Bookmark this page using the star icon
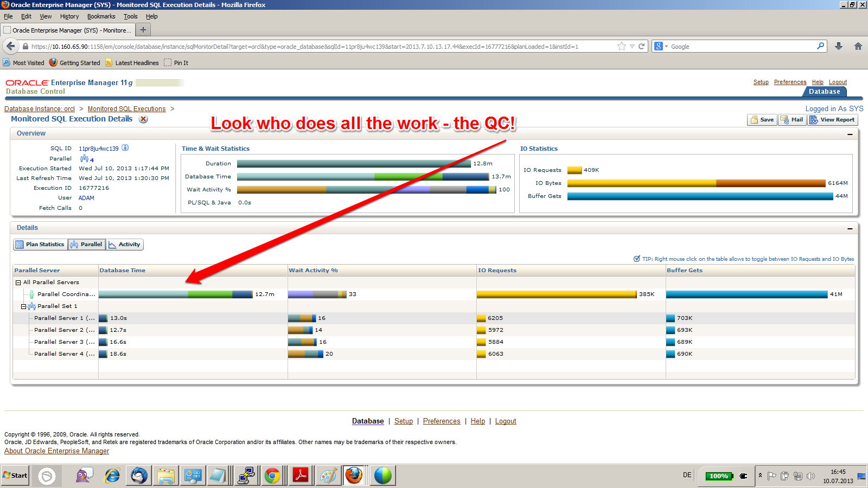Screen dimensions: 868x488 click(622, 47)
